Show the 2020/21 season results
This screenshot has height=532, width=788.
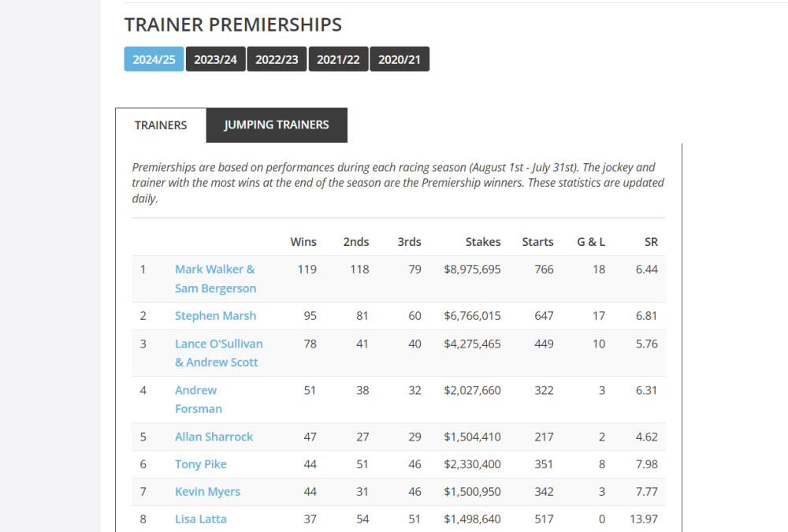(x=400, y=60)
